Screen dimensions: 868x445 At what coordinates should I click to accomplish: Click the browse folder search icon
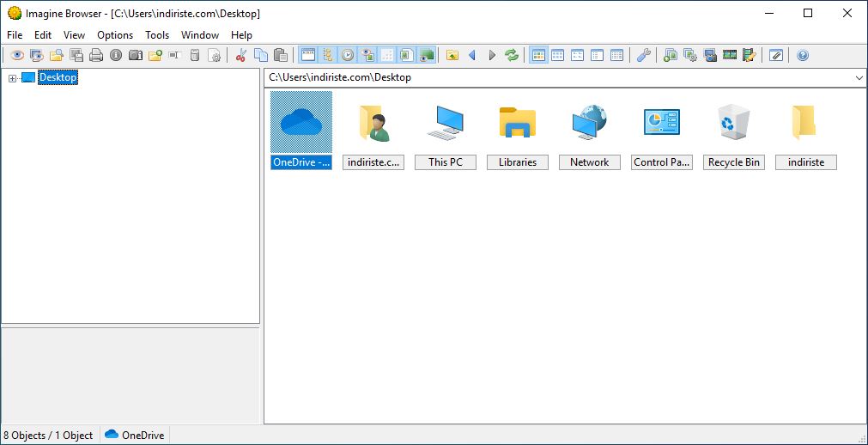(x=57, y=55)
